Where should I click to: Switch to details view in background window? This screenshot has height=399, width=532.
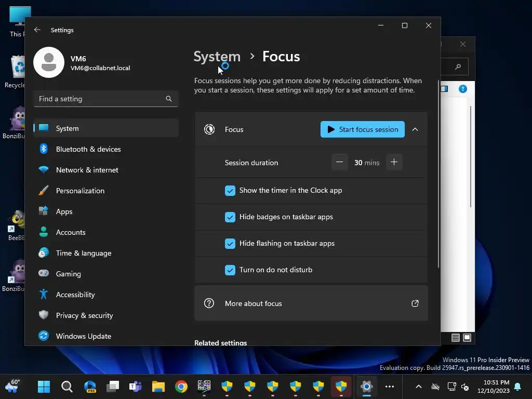(456, 338)
